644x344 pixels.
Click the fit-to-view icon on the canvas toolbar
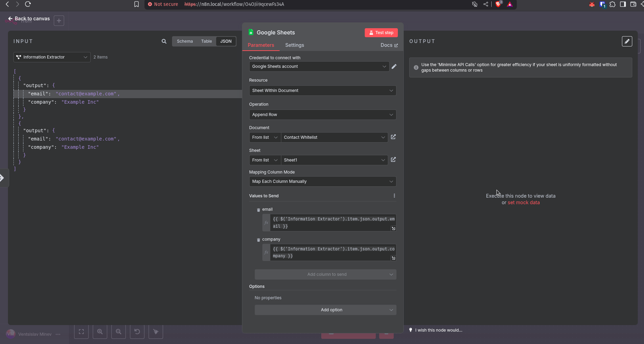81,332
